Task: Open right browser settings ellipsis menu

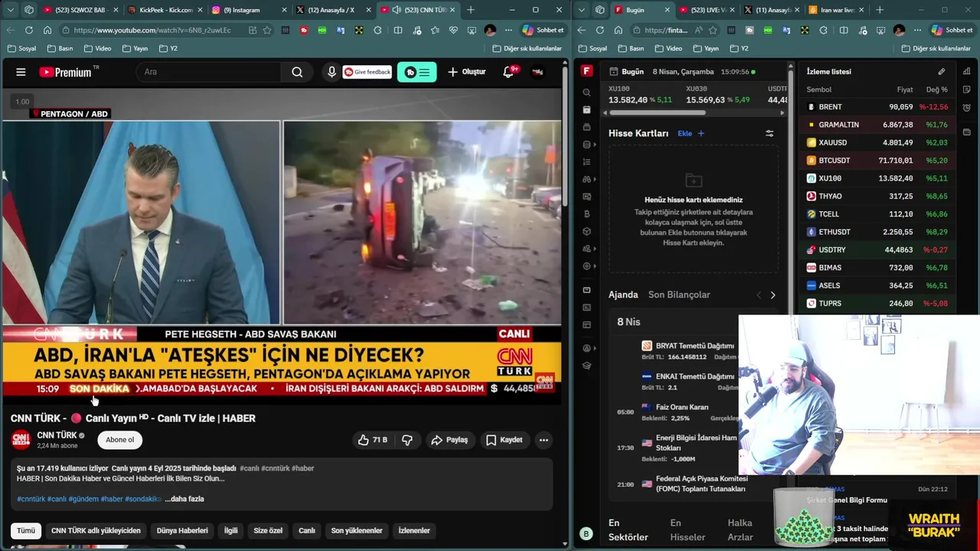Action: click(916, 30)
